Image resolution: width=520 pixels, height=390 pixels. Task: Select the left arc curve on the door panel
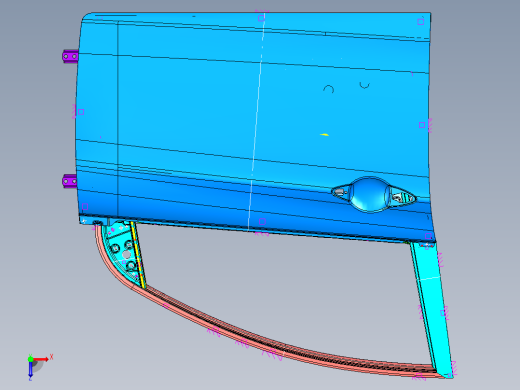click(329, 89)
